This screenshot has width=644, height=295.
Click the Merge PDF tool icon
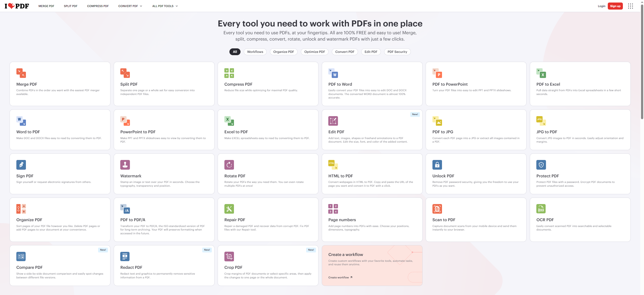[21, 73]
